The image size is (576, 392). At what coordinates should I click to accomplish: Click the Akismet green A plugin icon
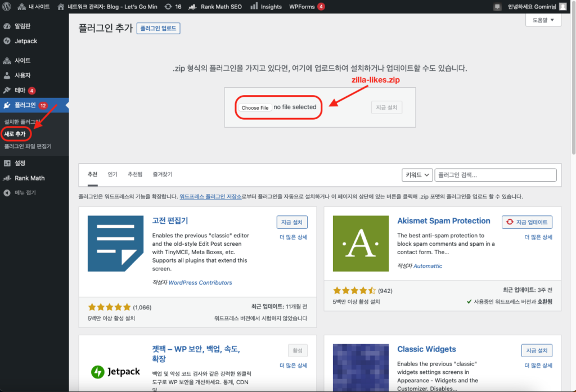[361, 244]
